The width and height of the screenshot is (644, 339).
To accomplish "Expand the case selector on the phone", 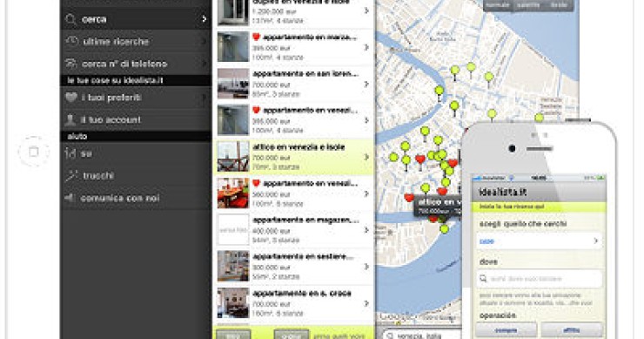I will [x=539, y=241].
